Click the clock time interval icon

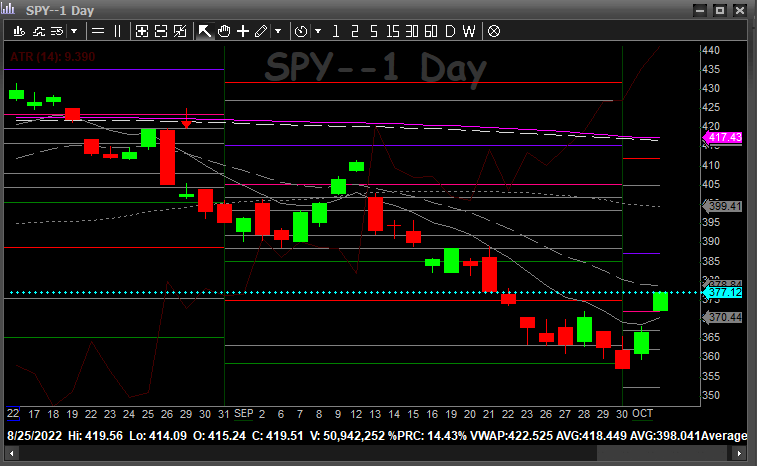coord(301,31)
